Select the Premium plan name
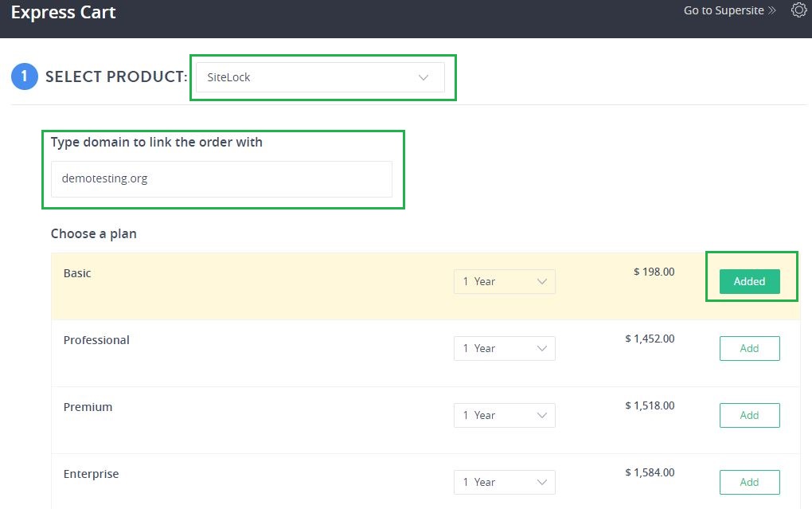812x509 pixels. (88, 407)
